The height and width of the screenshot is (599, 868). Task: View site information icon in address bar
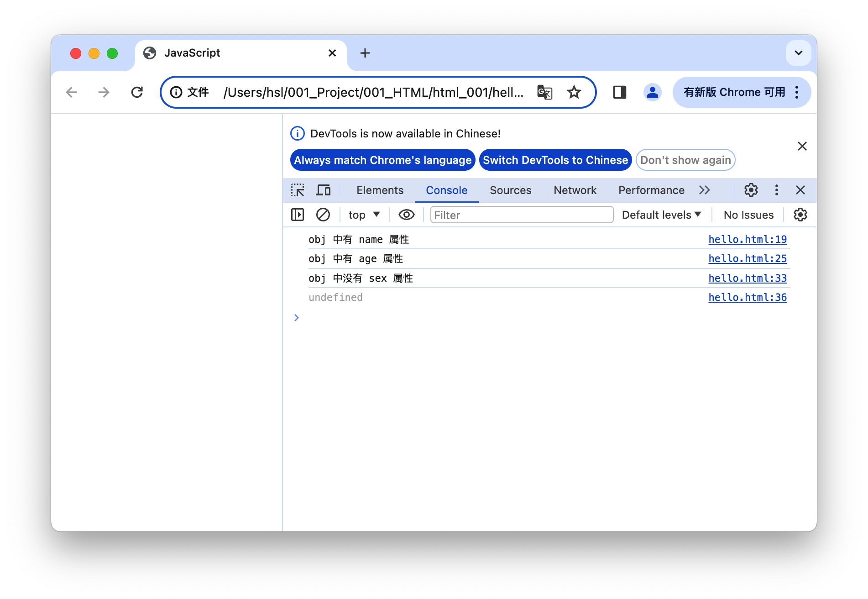coord(176,92)
